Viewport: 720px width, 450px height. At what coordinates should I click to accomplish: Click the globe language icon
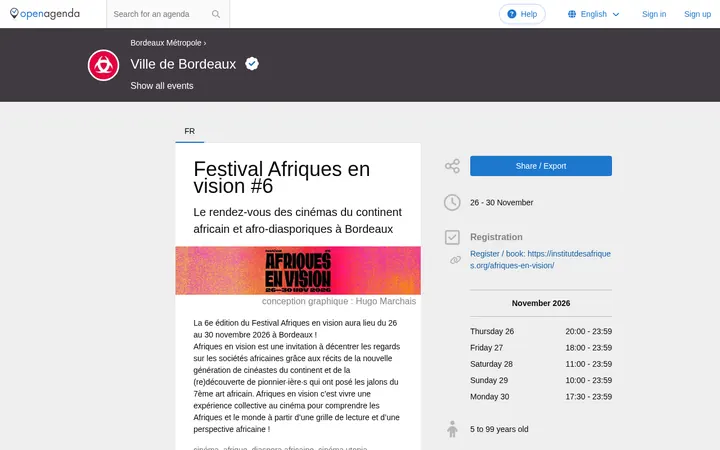572,14
